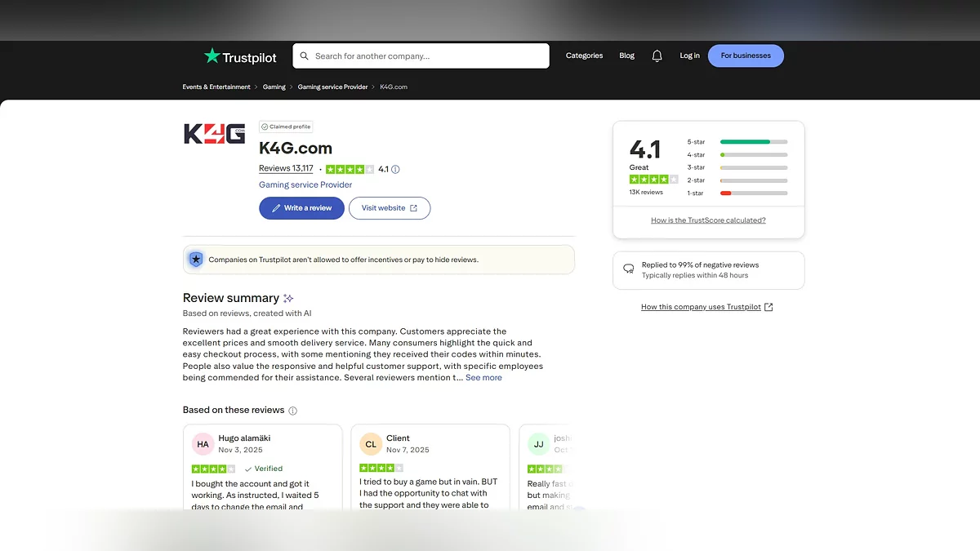
Task: Click the TrustScore info icon beside 4.1
Action: coord(395,170)
